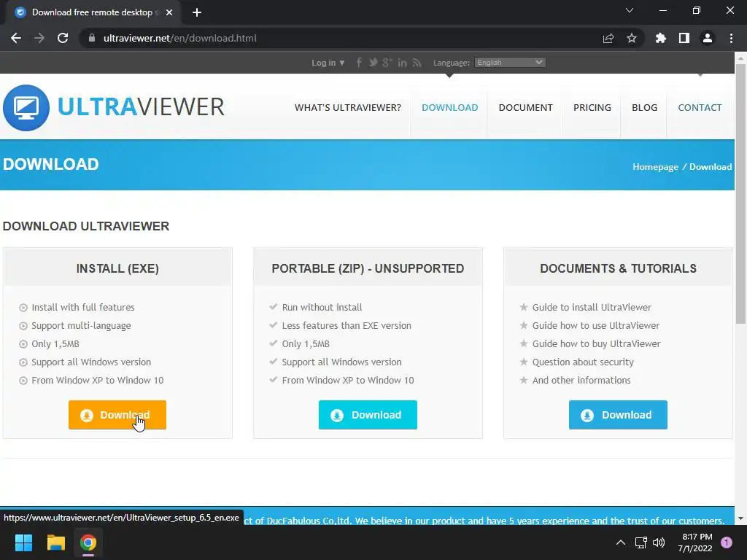Image resolution: width=747 pixels, height=560 pixels.
Task: Click the scrollbar down arrow
Action: pos(740,518)
